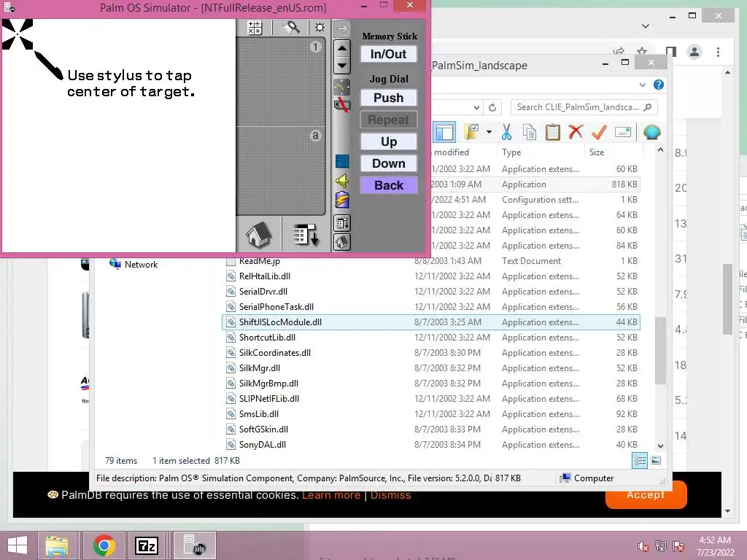Click the file list vertical scrollbar thumb
747x560 pixels.
pyautogui.click(x=660, y=350)
